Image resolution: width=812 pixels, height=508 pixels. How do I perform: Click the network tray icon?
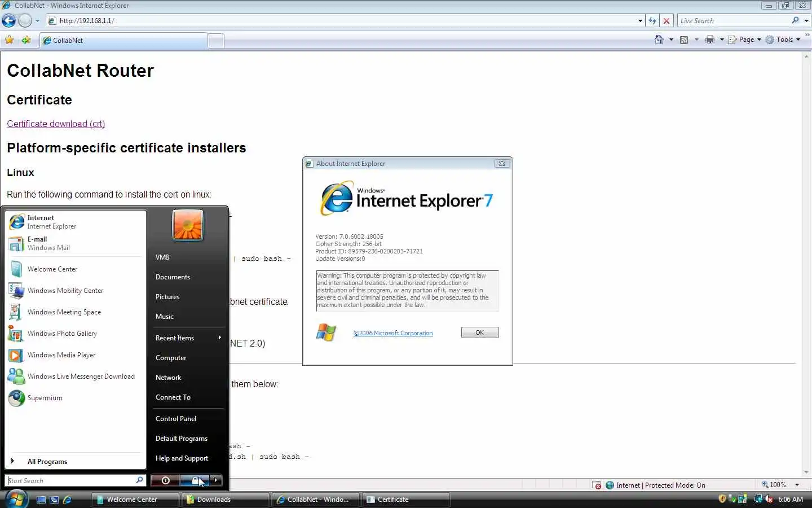(758, 499)
